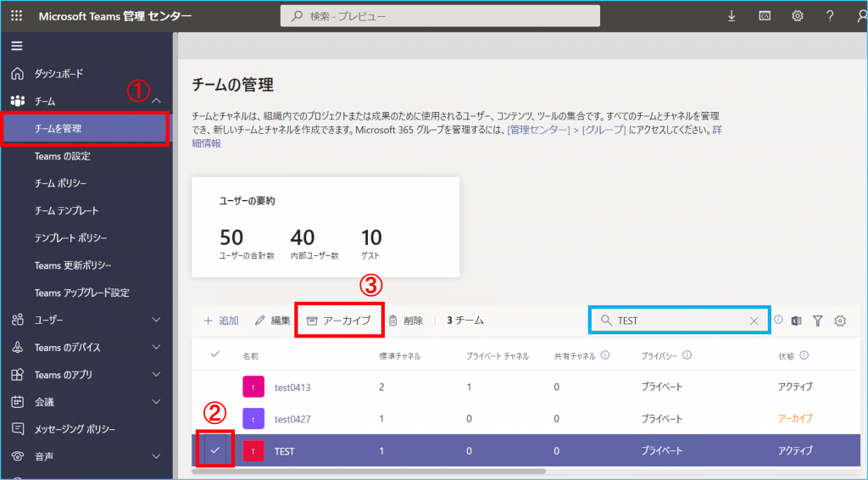Open the app launcher waffle icon
868x480 pixels.
click(17, 16)
